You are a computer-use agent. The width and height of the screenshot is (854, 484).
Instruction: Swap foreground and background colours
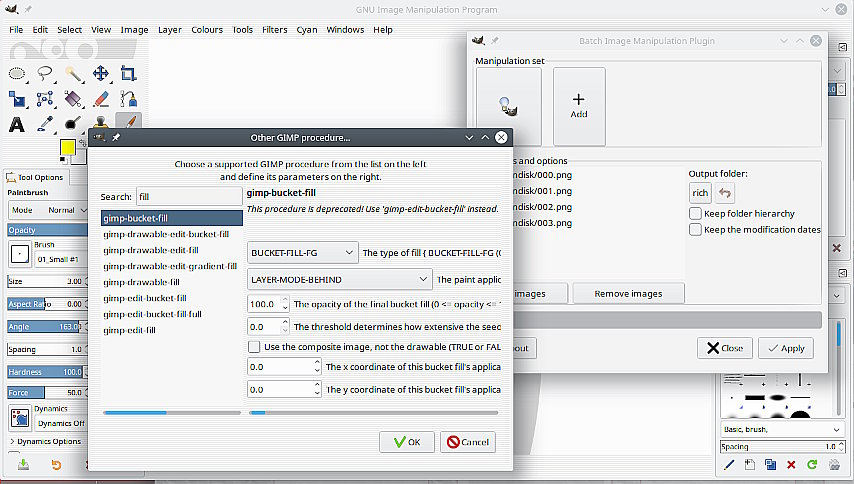point(82,143)
